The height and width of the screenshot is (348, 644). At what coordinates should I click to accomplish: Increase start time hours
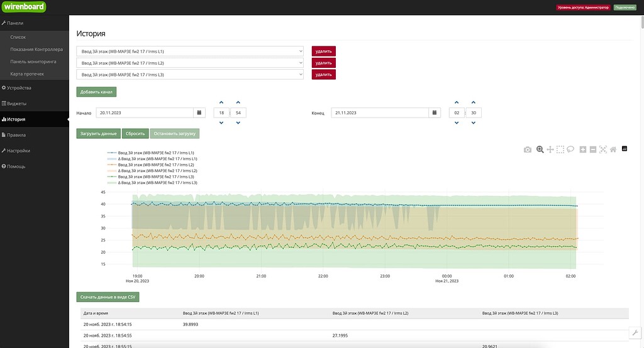221,102
